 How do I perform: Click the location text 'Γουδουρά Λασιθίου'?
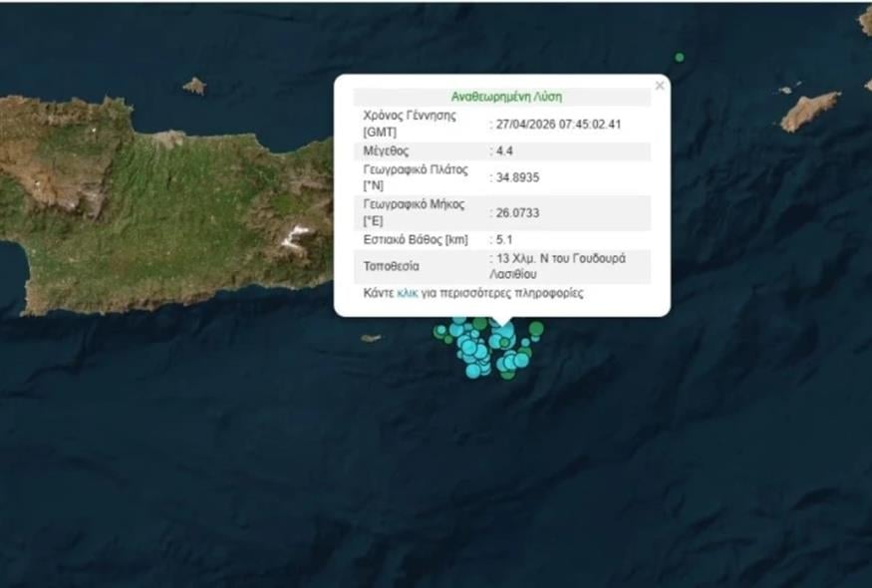tap(558, 266)
